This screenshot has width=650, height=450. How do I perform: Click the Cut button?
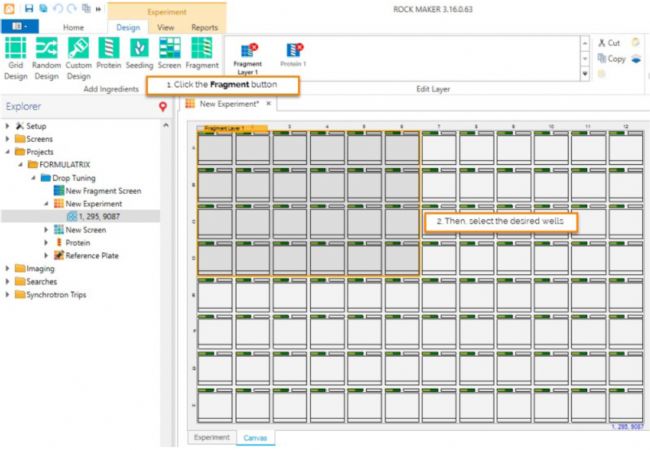608,43
